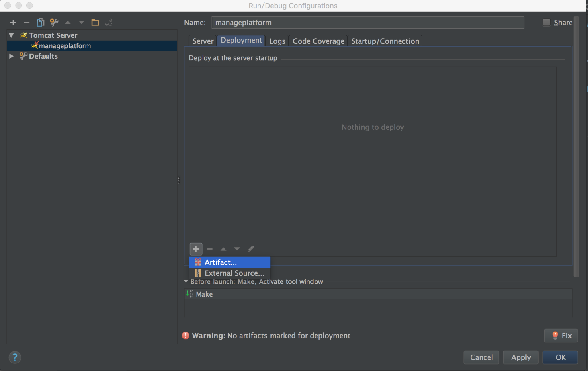Image resolution: width=588 pixels, height=371 pixels.
Task: Confirm with the OK button
Action: coord(560,357)
